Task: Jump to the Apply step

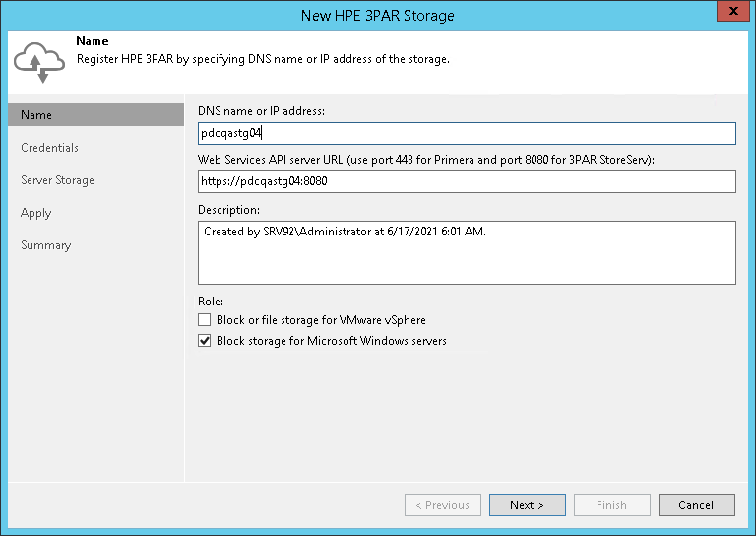Action: click(x=36, y=213)
